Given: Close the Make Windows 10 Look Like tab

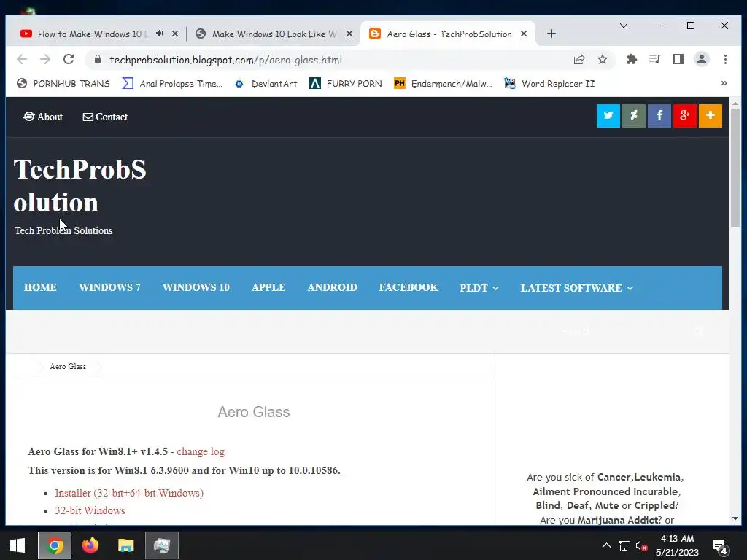Looking at the screenshot, I should 349,34.
